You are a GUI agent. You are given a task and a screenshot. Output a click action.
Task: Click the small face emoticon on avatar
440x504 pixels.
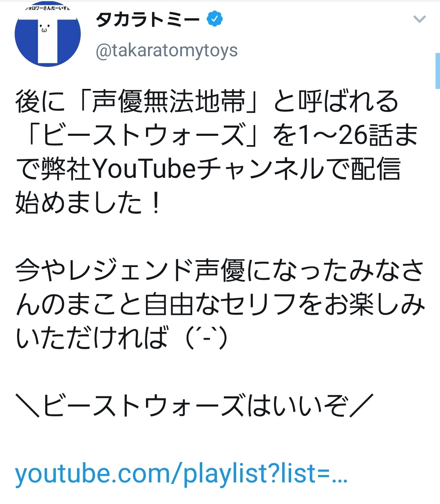click(x=44, y=28)
